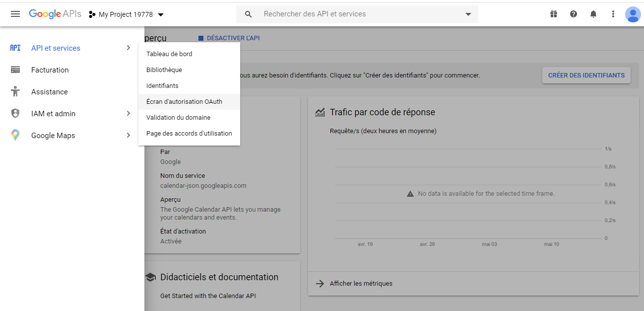The height and width of the screenshot is (311, 644).
Task: Click the blue square Désactiver l'API icon
Action: click(201, 38)
